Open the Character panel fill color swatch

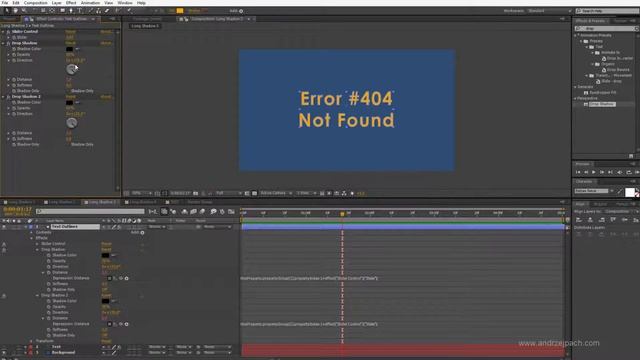pos(630,192)
